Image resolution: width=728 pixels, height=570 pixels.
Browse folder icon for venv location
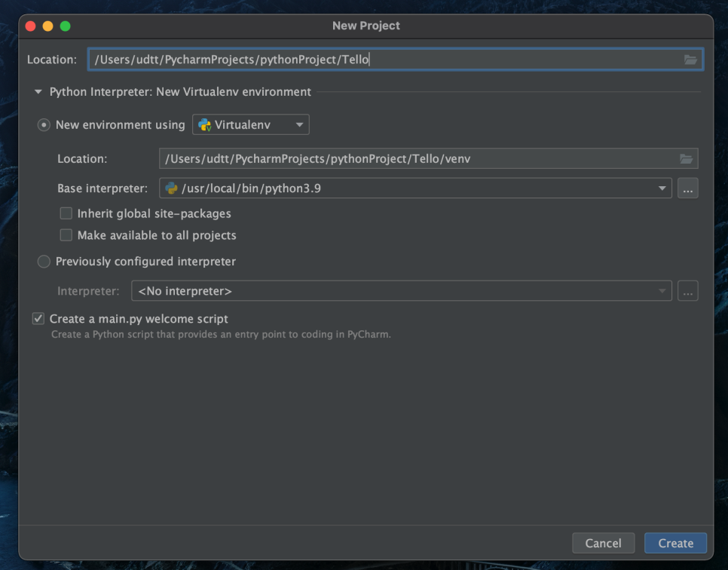687,159
